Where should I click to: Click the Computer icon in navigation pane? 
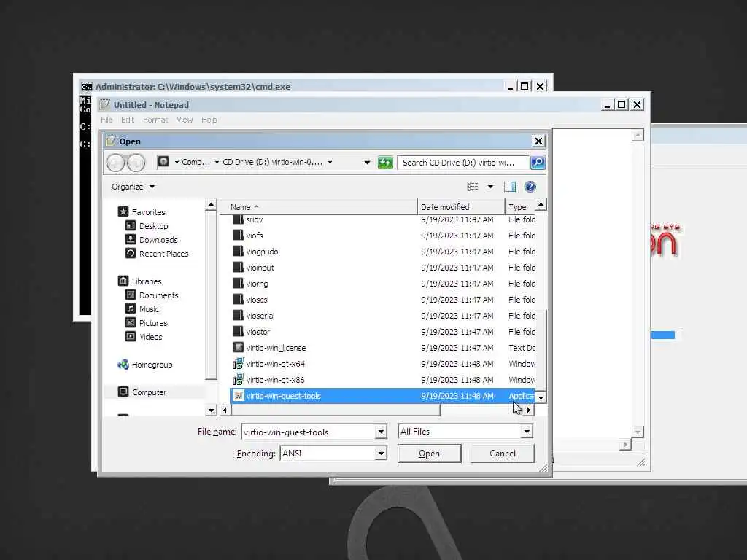click(x=123, y=392)
